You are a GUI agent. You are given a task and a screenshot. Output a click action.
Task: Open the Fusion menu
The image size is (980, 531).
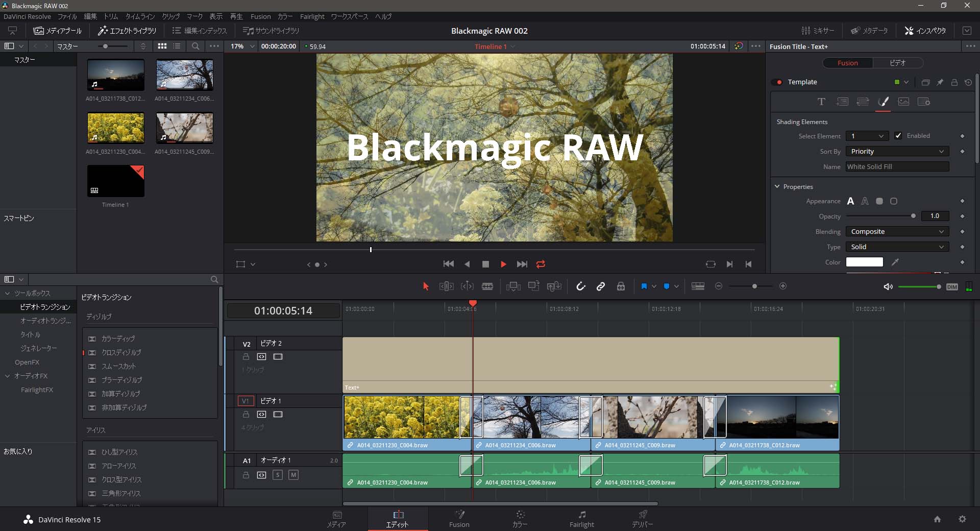[260, 16]
